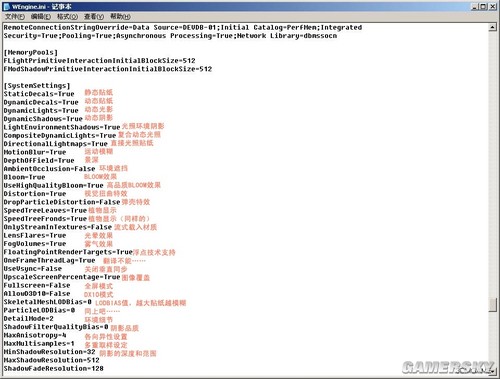Click the DropParticleDistortion=False line
The width and height of the screenshot is (500, 379).
(x=62, y=202)
